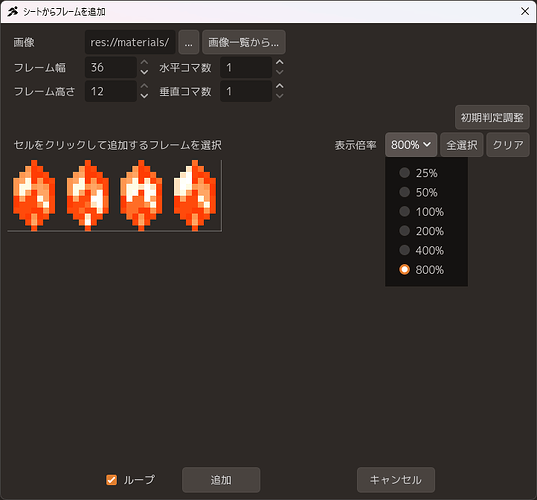This screenshot has width=537, height=500.
Task: Increase フレーム高さ with the up arrow
Action: [x=145, y=86]
